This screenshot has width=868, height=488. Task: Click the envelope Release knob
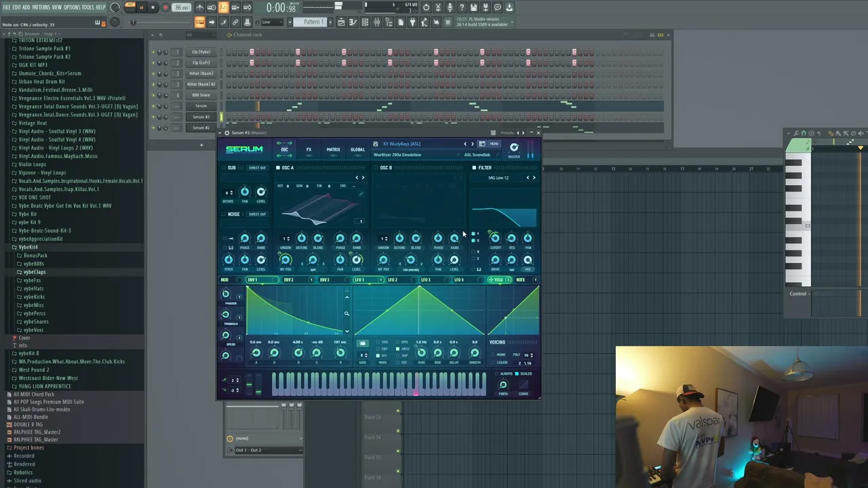tap(340, 352)
